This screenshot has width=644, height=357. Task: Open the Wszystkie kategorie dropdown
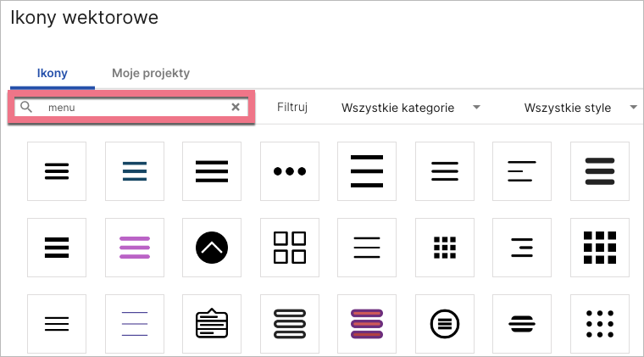click(410, 108)
